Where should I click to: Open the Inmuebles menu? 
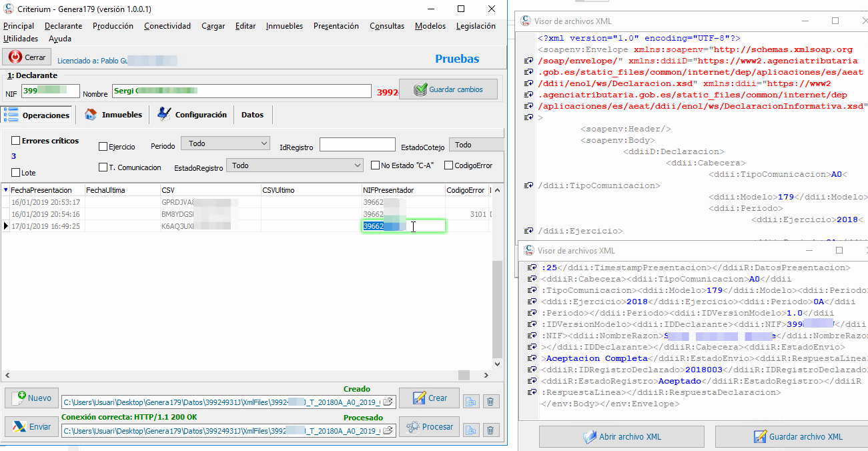pos(284,26)
